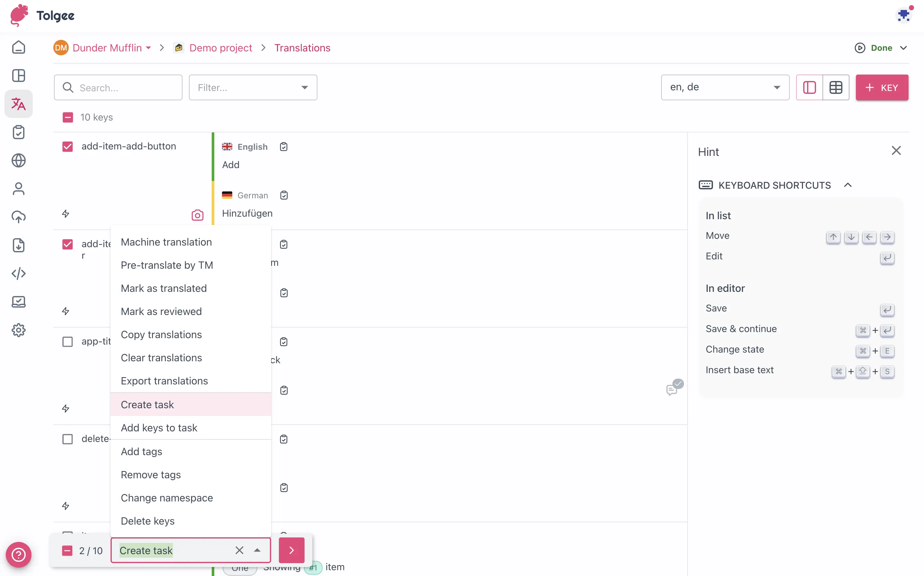
Task: Click the plus KEY button to add new key
Action: (x=882, y=87)
